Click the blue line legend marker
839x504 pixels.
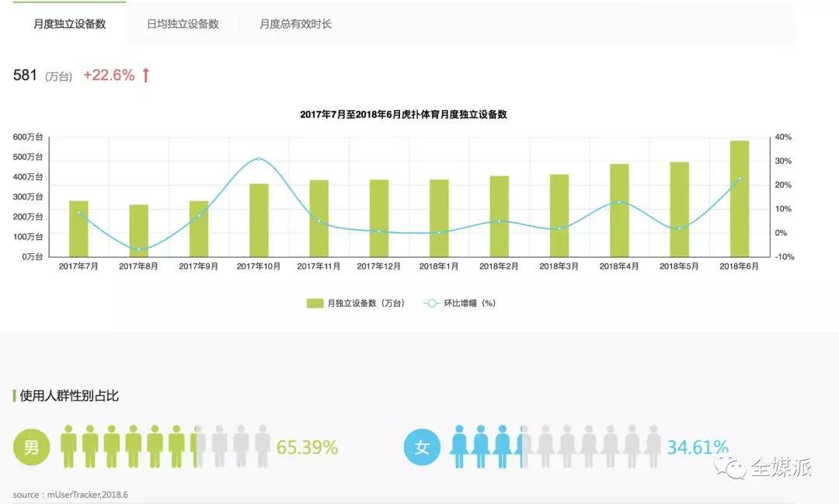coord(431,304)
